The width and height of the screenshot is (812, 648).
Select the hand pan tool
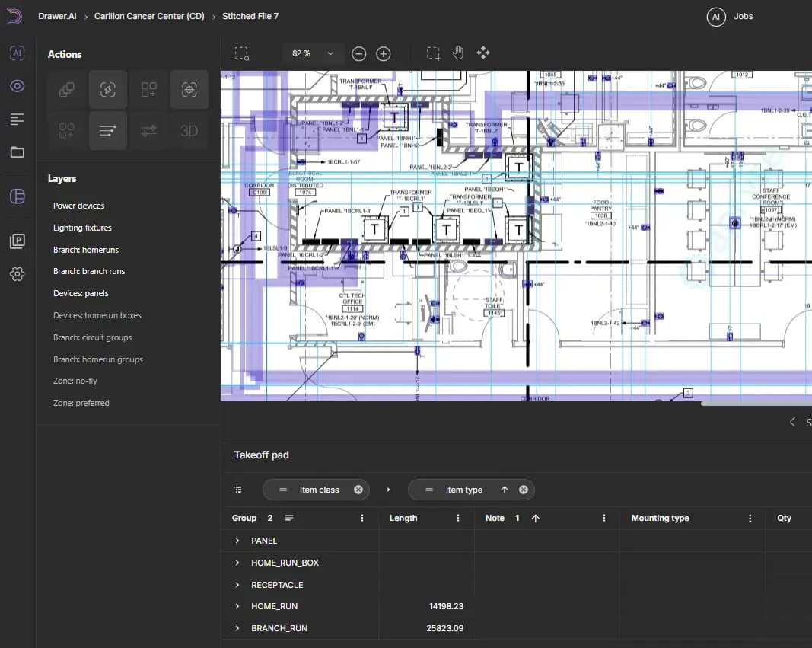pyautogui.click(x=458, y=53)
